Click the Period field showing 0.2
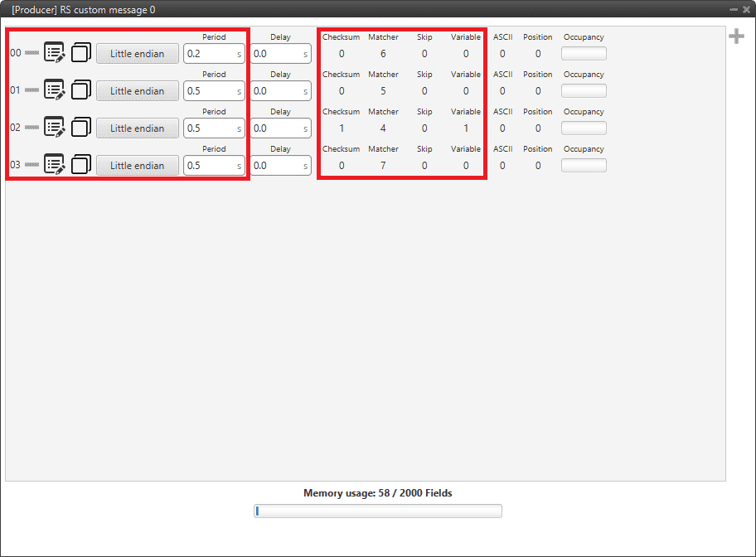 [x=209, y=54]
